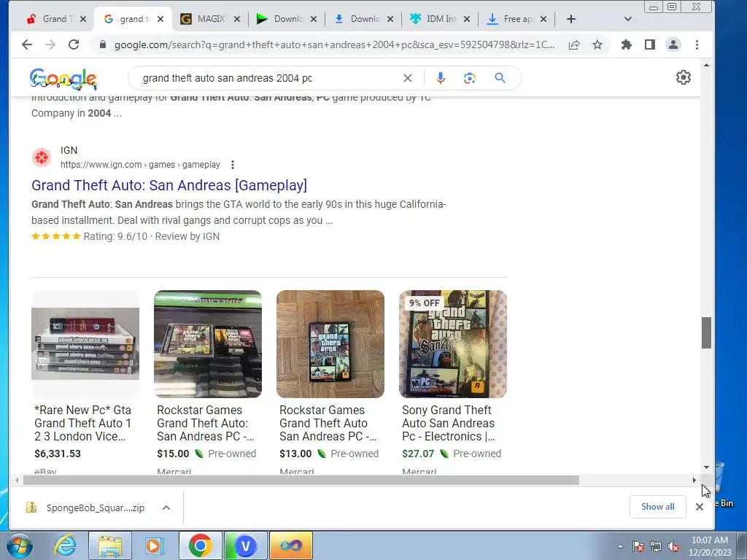Close the MAGIX tab
Image resolution: width=747 pixels, height=560 pixels.
click(237, 19)
